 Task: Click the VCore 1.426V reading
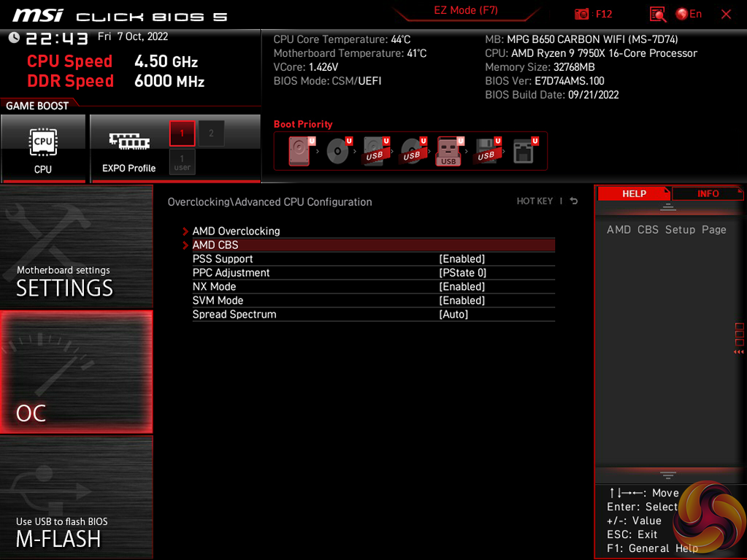pyautogui.click(x=305, y=67)
